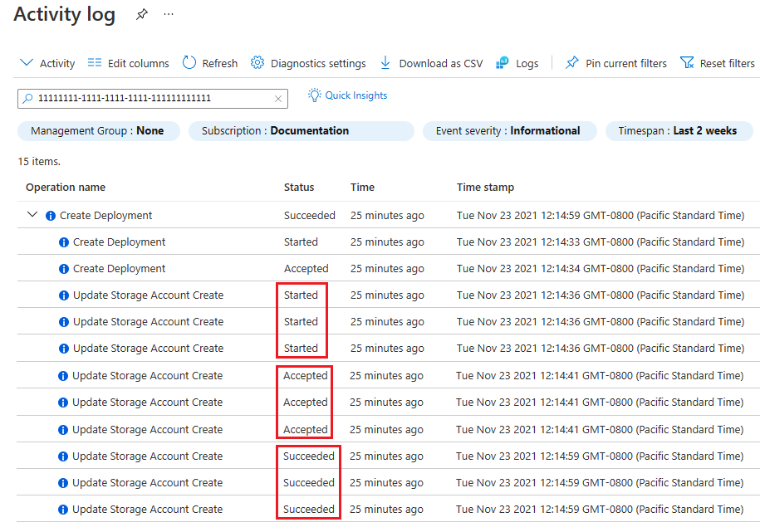Click the pin icon beside Activity log title
Screen dimensions: 760x532
(x=141, y=14)
